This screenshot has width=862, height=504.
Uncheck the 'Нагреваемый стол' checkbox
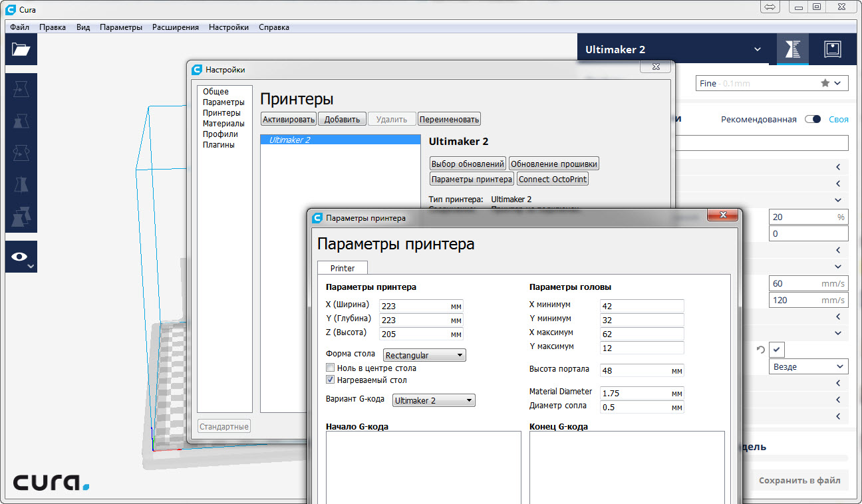click(330, 380)
